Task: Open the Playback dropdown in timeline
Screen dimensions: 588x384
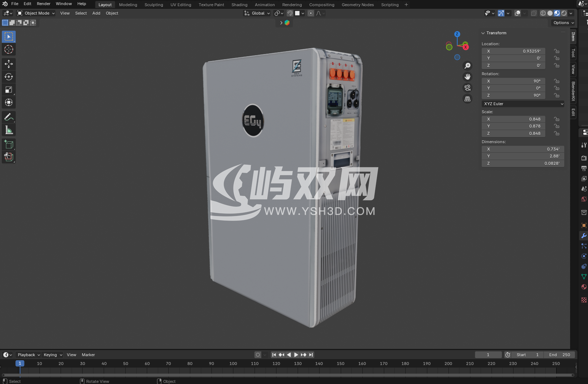Action: tap(28, 355)
